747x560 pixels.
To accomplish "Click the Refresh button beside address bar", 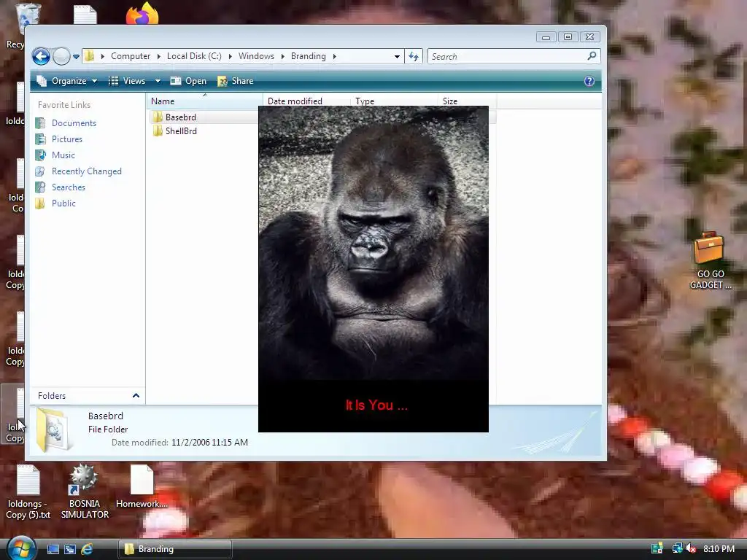I will (414, 57).
